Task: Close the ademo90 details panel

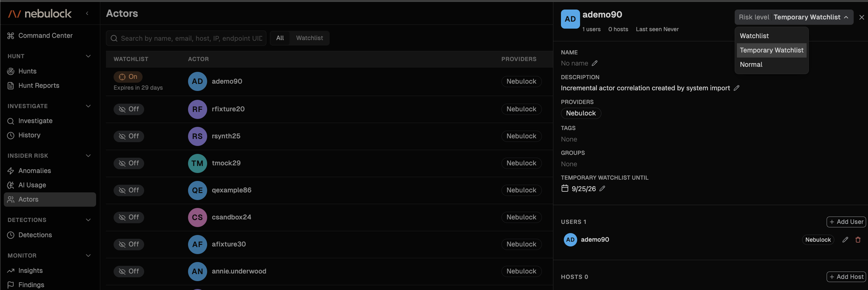Action: (862, 17)
